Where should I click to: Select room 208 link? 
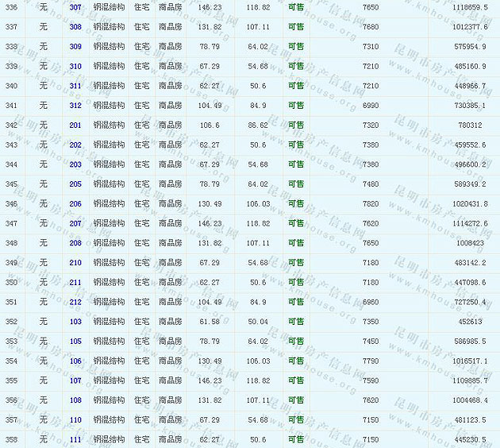[75, 243]
